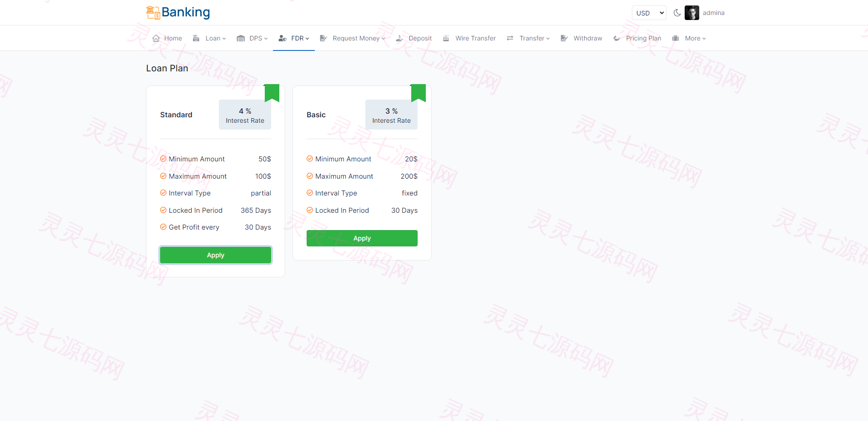Open the Wire Transfer page

[x=475, y=38]
